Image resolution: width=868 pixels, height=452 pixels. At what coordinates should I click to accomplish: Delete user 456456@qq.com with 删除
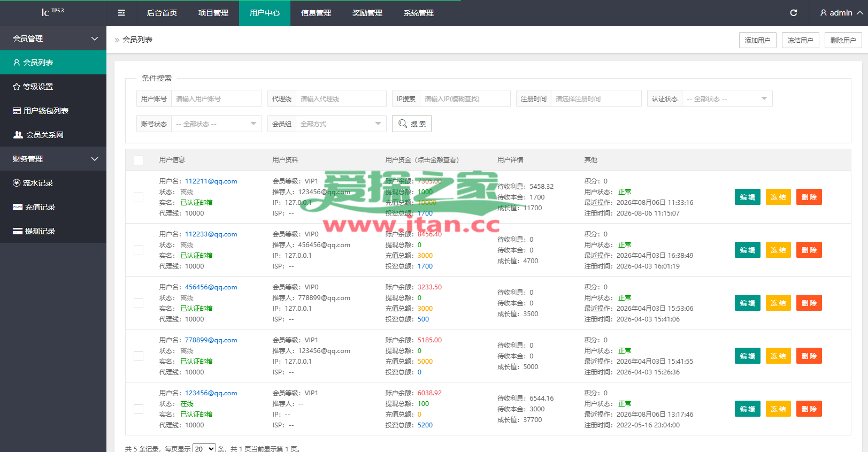click(x=809, y=303)
